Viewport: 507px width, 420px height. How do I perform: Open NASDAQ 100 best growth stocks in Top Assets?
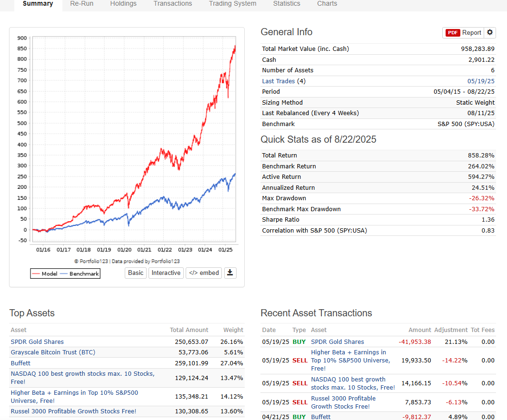[83, 378]
